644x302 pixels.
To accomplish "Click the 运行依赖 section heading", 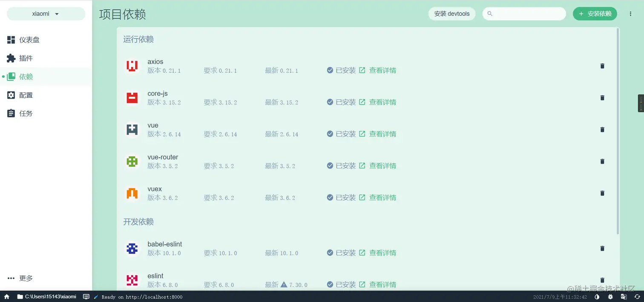I will [138, 40].
